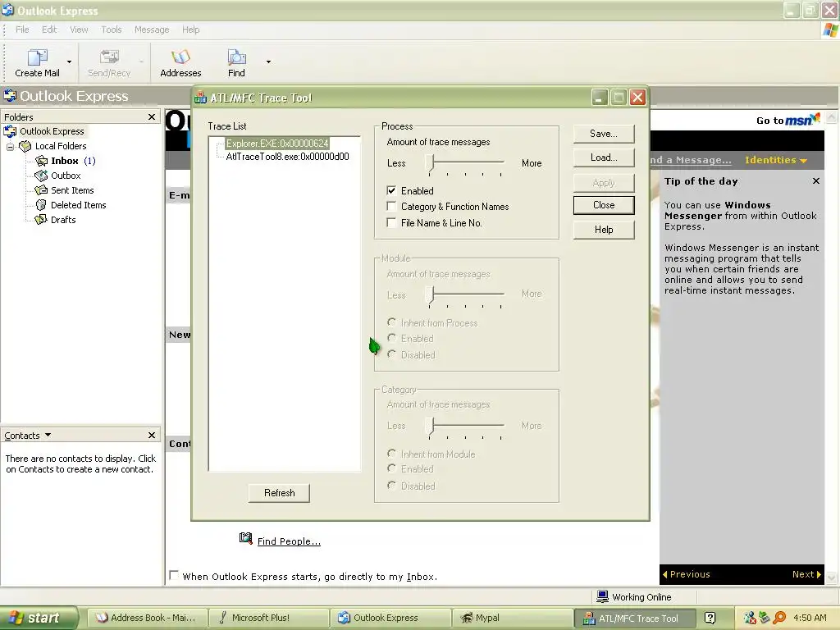Viewport: 840px width, 630px height.
Task: Open the Edit menu
Action: [x=49, y=30]
